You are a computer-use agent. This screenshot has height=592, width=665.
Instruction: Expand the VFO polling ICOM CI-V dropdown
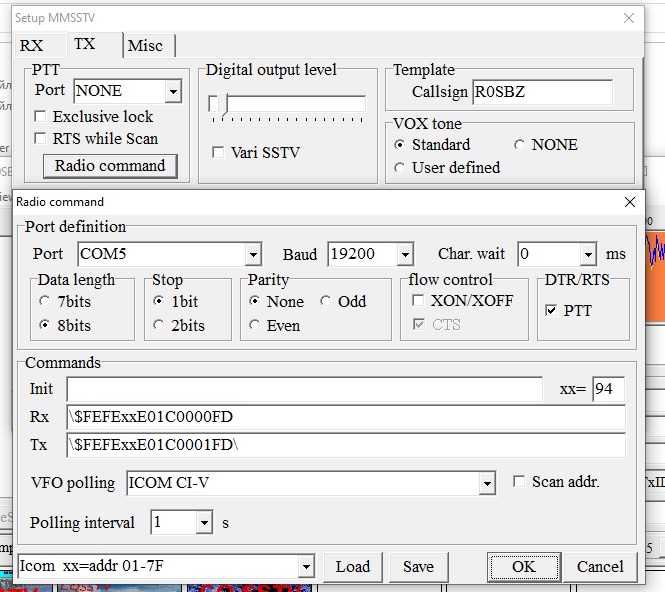tap(486, 484)
